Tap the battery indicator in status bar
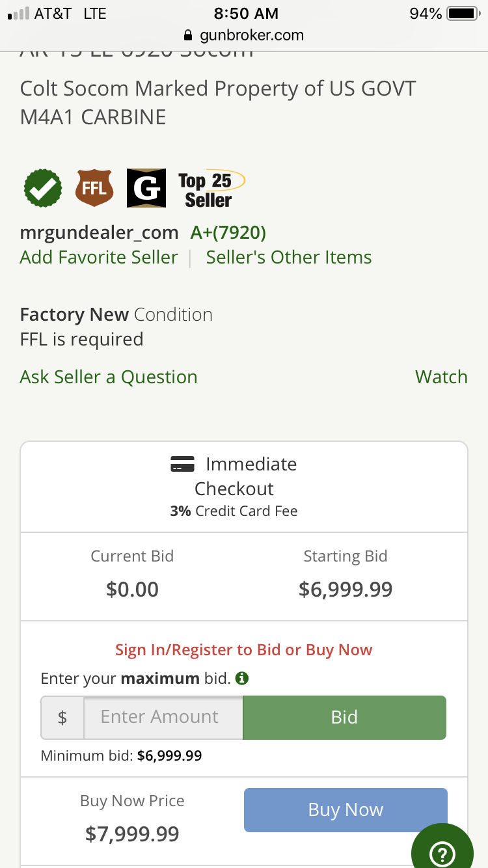The image size is (488, 868). [463, 14]
